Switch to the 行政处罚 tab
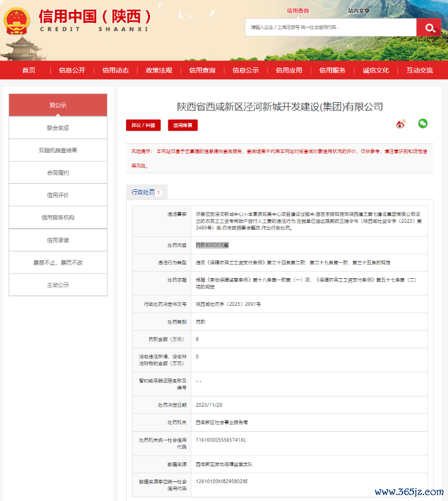The width and height of the screenshot is (448, 501). pyautogui.click(x=146, y=192)
